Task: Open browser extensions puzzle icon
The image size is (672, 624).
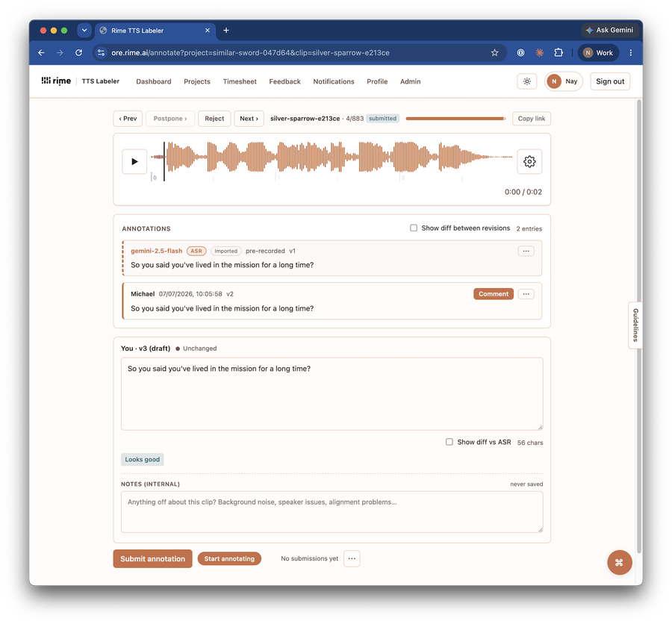Action: [x=559, y=53]
